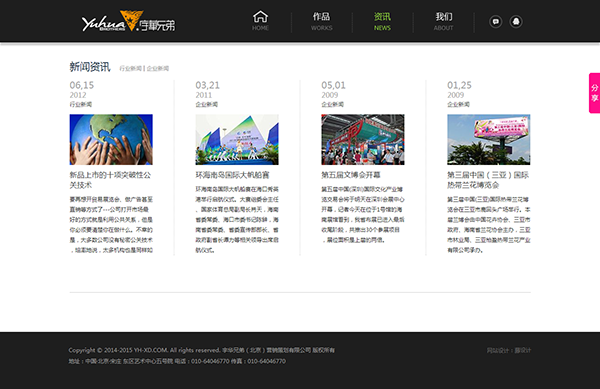The image size is (600, 389).
Task: Open article 第五届文博会开幕
Action: tap(351, 175)
